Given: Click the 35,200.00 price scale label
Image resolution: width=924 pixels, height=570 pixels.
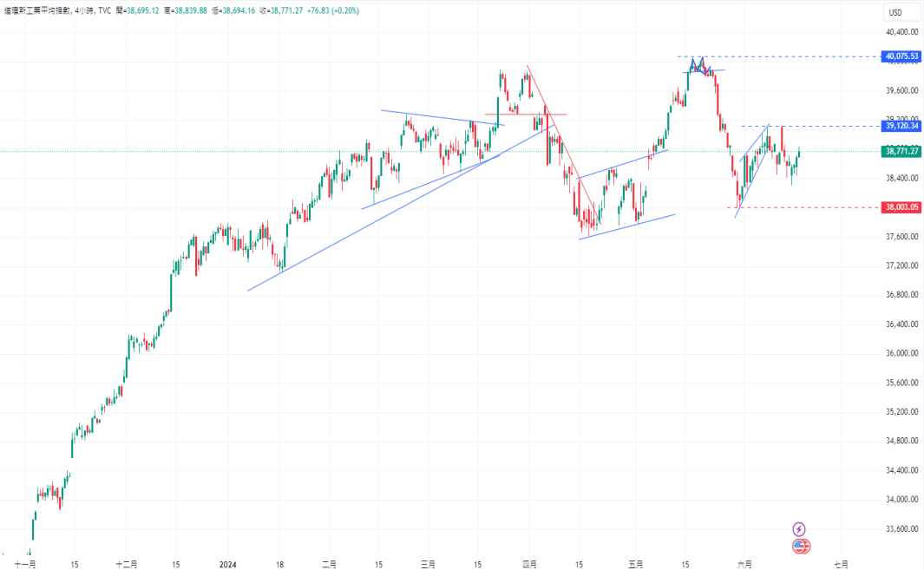Looking at the screenshot, I should click(x=902, y=412).
